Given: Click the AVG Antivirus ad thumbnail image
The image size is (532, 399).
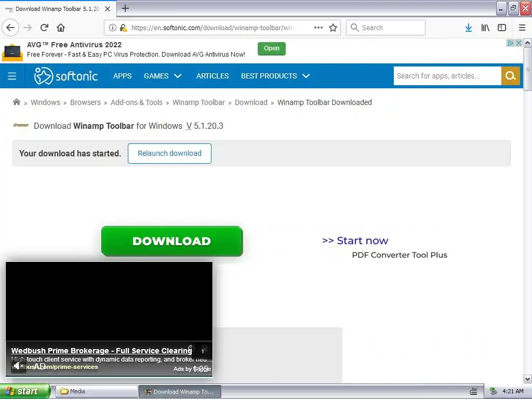Looking at the screenshot, I should [12, 52].
